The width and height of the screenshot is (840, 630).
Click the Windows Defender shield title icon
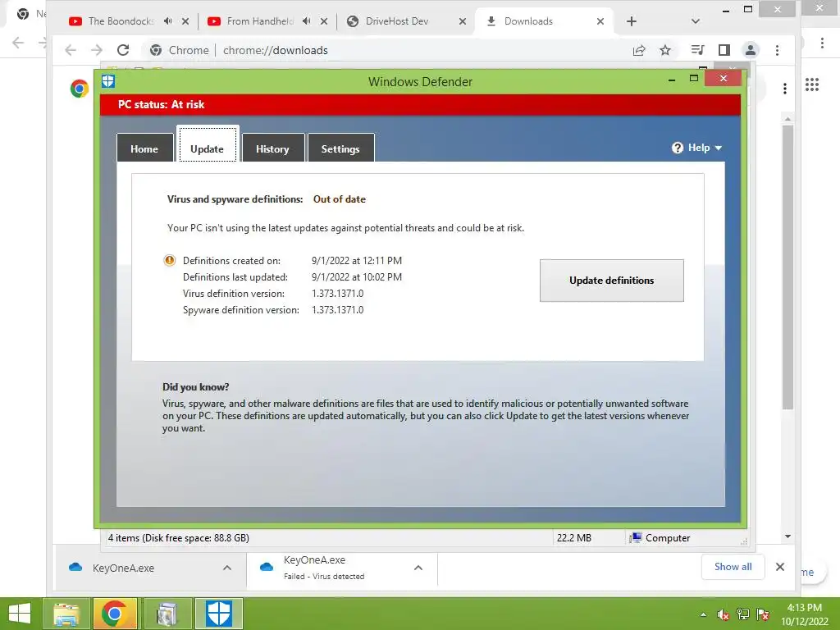[109, 81]
